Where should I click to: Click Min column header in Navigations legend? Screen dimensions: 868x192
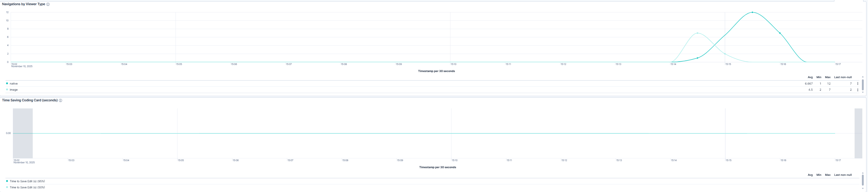pyautogui.click(x=819, y=78)
